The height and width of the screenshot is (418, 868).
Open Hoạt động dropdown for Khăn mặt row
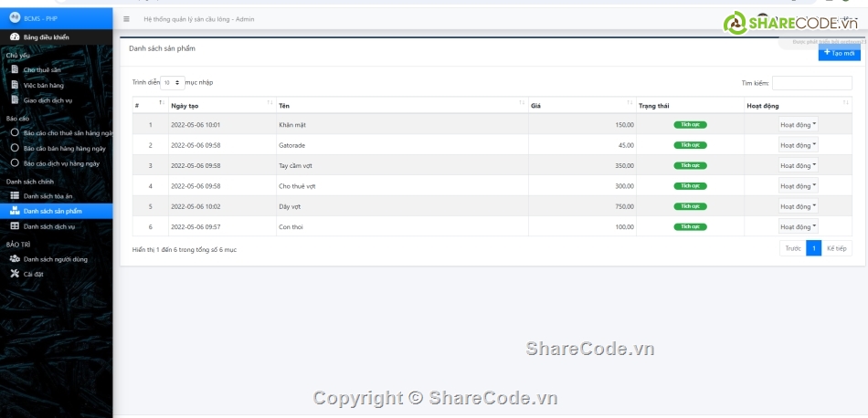point(798,125)
